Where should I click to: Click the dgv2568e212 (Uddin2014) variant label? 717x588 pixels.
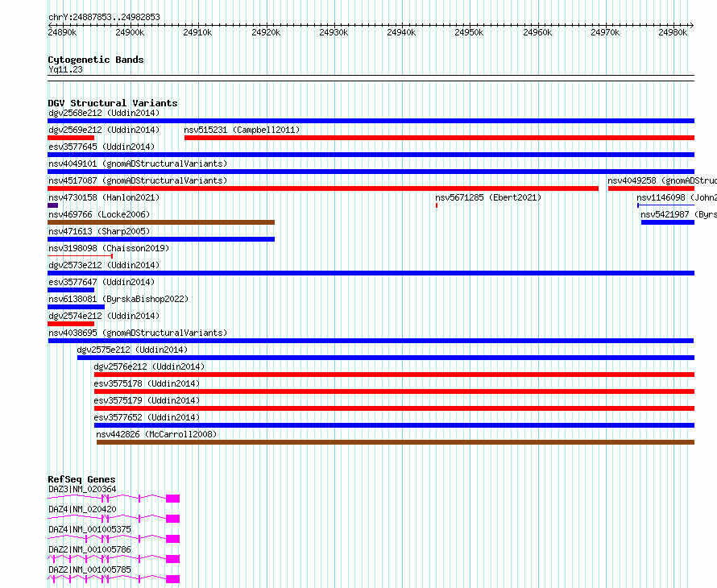[x=104, y=113]
